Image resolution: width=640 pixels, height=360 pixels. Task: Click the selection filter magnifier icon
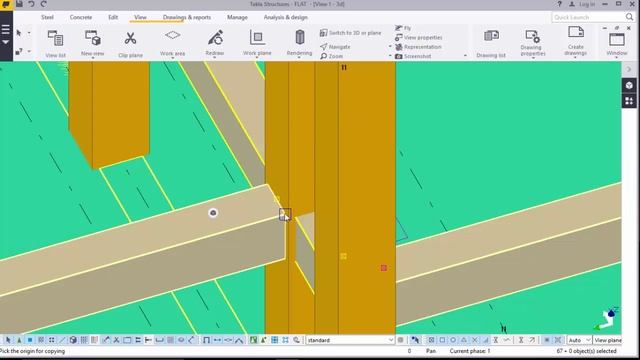(296, 340)
